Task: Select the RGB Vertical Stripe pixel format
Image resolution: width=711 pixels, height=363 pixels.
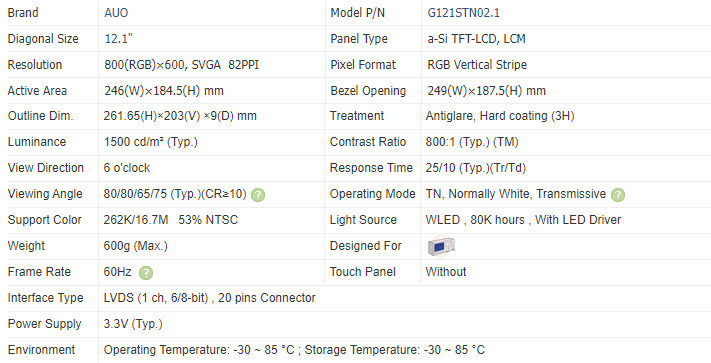Action: click(477, 64)
